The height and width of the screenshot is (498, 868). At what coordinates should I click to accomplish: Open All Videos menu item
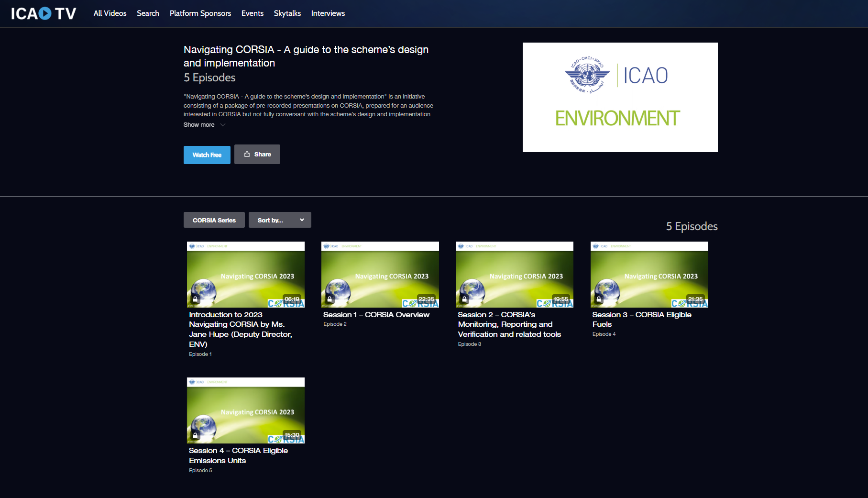[x=110, y=13]
